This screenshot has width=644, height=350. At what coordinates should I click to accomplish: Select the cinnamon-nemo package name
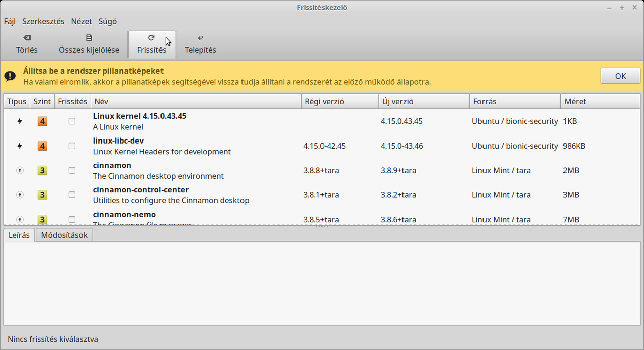(x=124, y=215)
